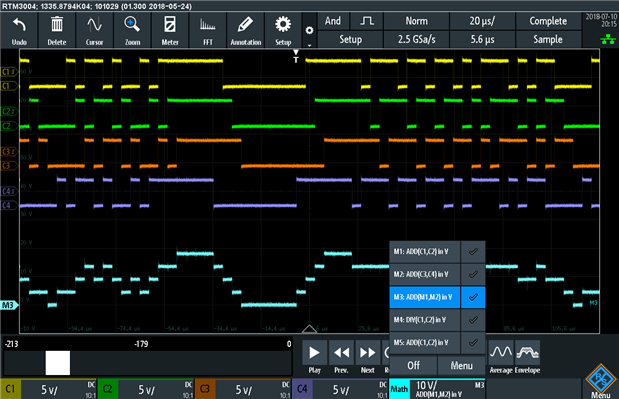Viewport: 619px width, 399px height.
Task: Select the M3 math waveform marker
Action: 9,305
